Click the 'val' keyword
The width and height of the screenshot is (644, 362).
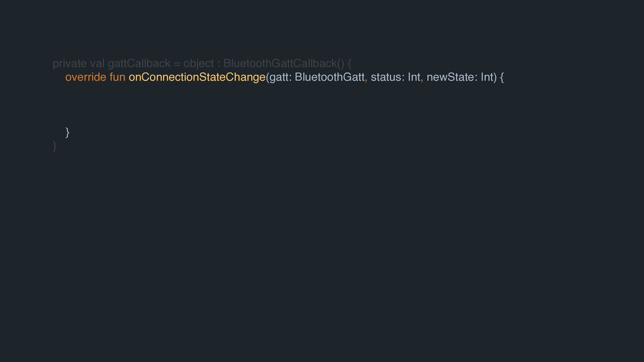(98, 63)
